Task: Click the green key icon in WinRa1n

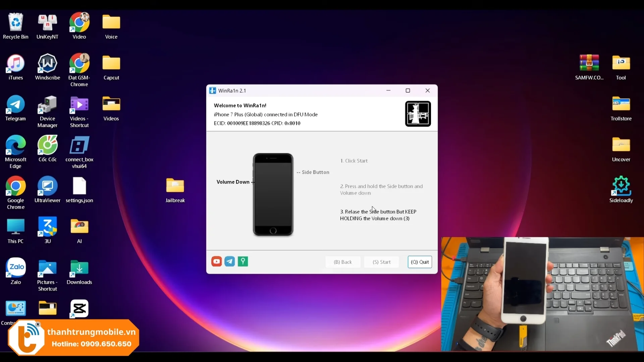Action: 243,261
